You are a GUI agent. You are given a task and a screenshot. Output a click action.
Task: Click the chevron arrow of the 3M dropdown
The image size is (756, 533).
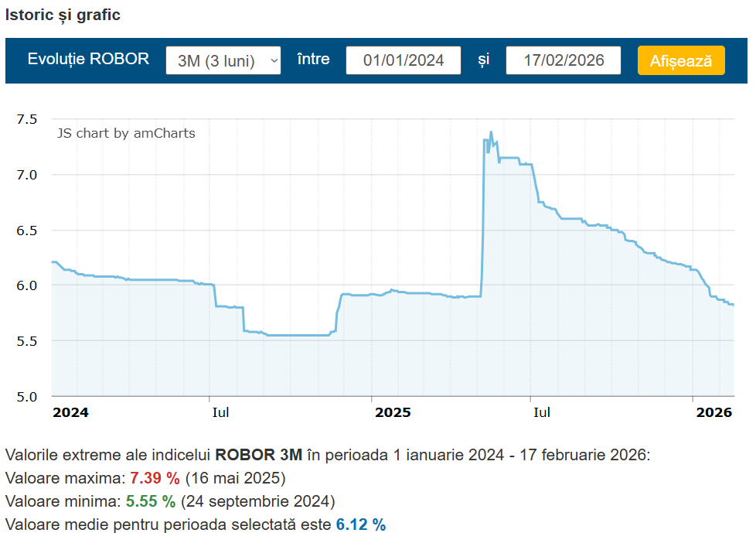pyautogui.click(x=273, y=60)
